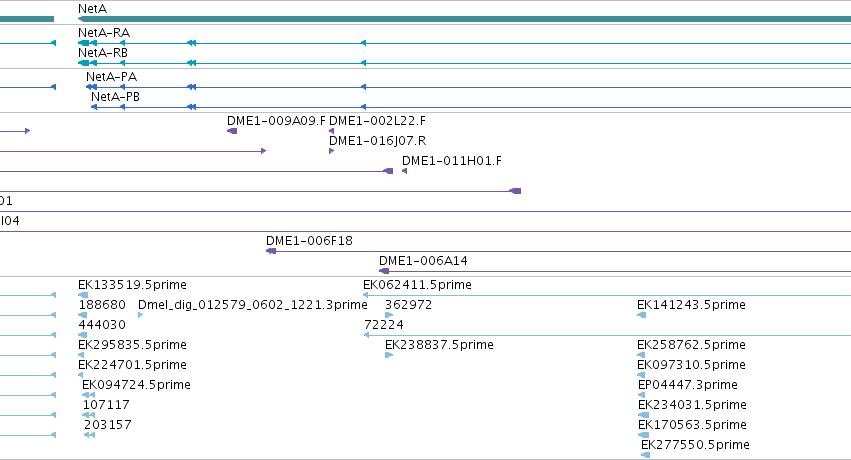Image resolution: width=851 pixels, height=460 pixels.
Task: Click the DME1-011H01.F arrow glyph
Action: [404, 171]
